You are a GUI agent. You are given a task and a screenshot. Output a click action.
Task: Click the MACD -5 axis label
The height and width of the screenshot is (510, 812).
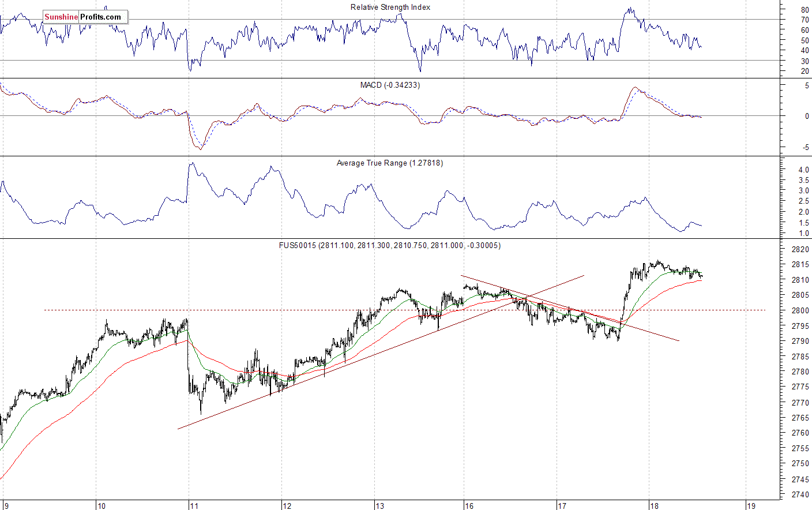click(805, 148)
